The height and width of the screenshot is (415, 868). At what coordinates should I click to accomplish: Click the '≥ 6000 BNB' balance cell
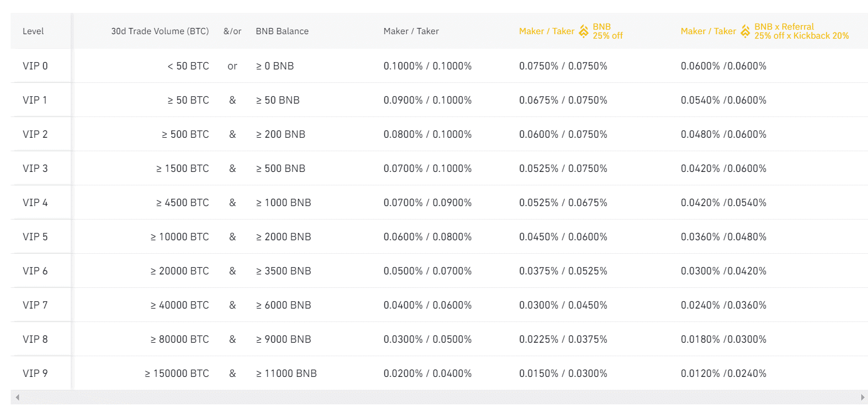point(284,305)
